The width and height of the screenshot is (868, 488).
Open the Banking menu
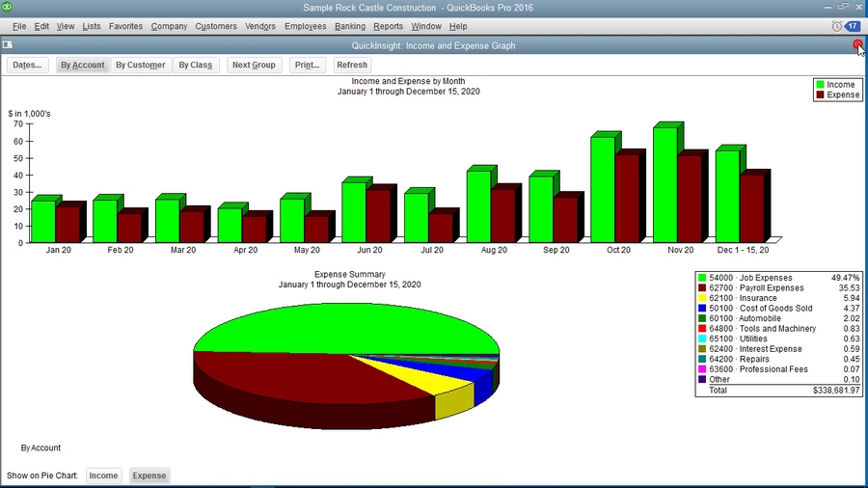click(349, 26)
